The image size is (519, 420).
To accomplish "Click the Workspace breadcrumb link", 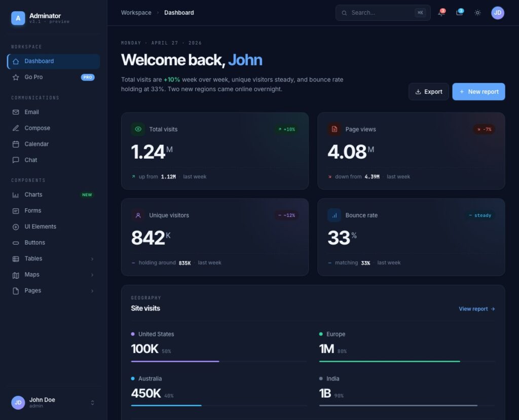I will click(x=136, y=13).
